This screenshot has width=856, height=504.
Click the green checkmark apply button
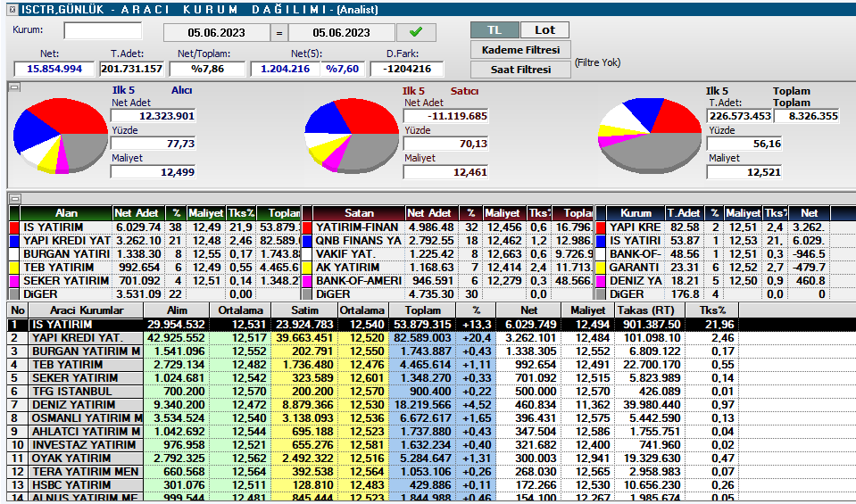click(416, 32)
